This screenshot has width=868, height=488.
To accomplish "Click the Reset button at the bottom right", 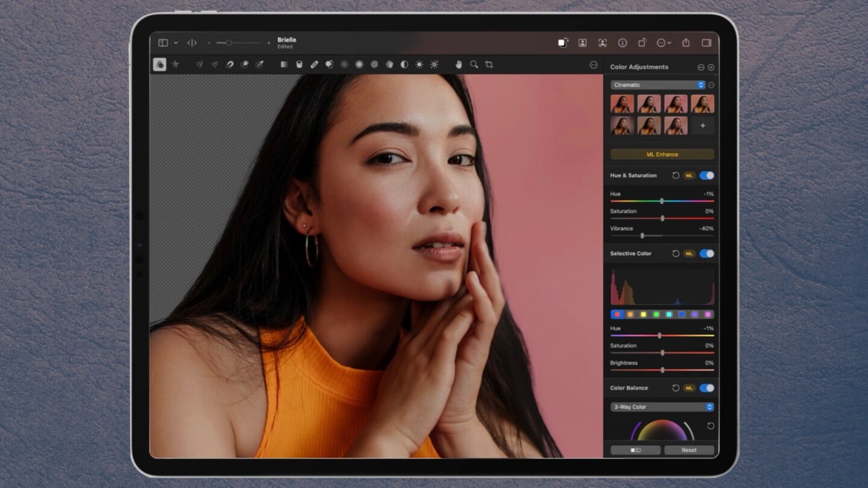I will pyautogui.click(x=690, y=449).
